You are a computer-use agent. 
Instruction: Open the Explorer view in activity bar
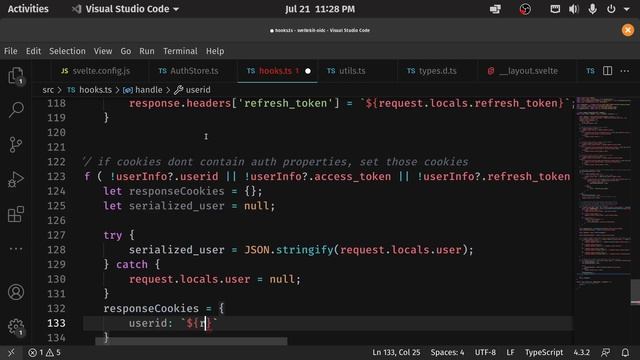16,76
